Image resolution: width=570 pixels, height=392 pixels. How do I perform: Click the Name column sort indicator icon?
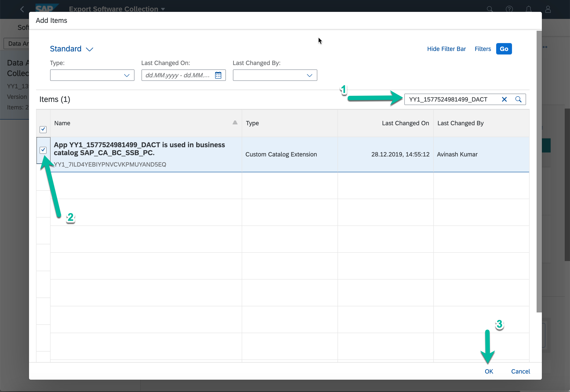click(235, 123)
